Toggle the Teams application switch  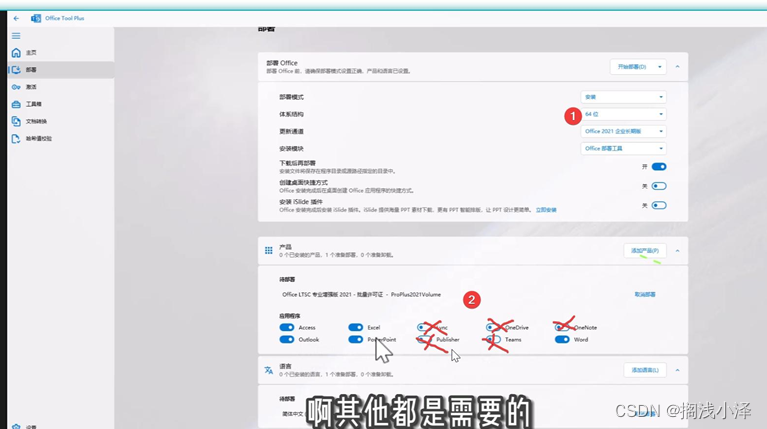(x=493, y=339)
